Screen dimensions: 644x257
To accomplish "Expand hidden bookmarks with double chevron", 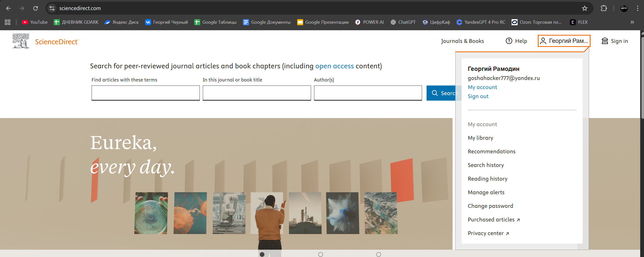I will tap(632, 22).
